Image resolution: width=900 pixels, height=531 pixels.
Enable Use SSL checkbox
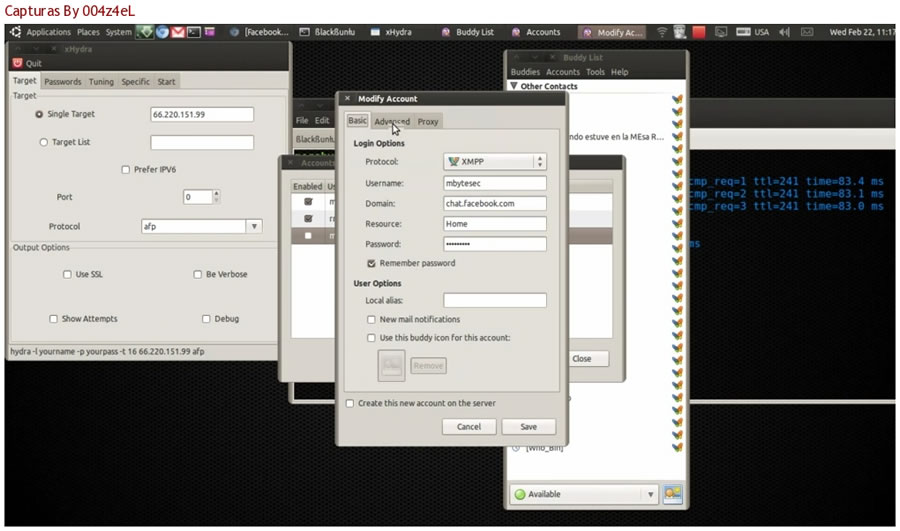[x=67, y=274]
